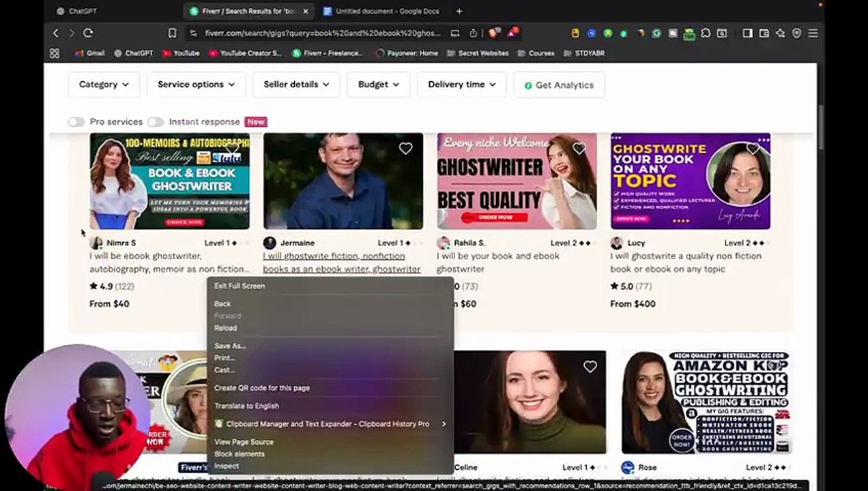Expand Clipboard Manager submenu arrow
The height and width of the screenshot is (491, 868).
(444, 424)
